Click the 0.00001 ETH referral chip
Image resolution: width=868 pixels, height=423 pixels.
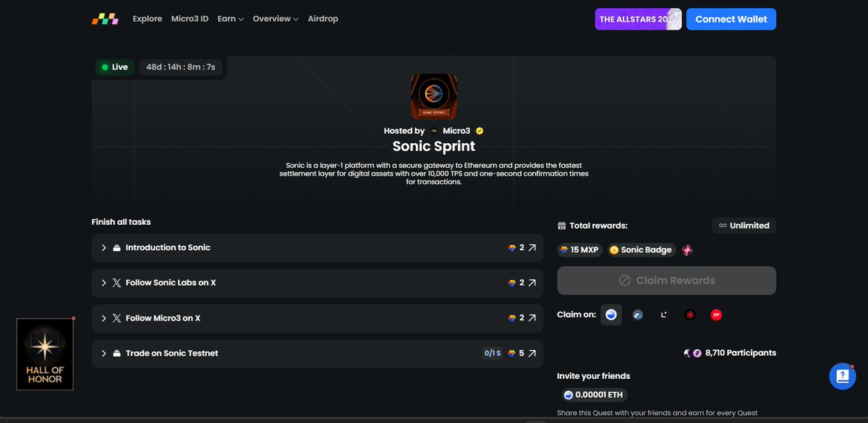point(595,395)
